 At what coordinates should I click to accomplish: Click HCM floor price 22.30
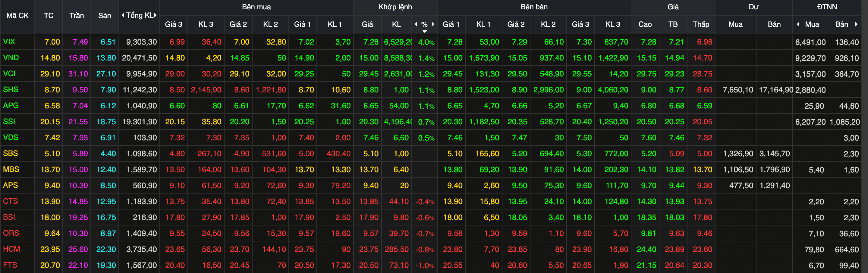(x=106, y=250)
